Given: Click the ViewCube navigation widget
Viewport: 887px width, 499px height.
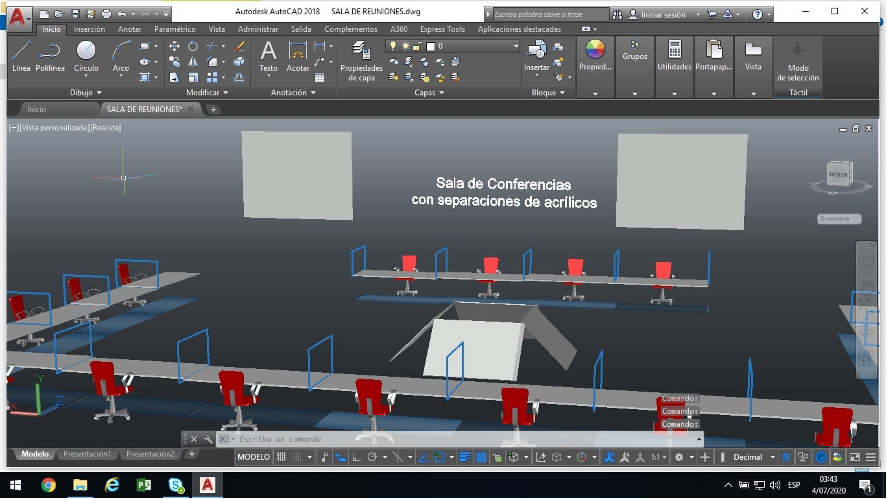Looking at the screenshot, I should (x=837, y=175).
